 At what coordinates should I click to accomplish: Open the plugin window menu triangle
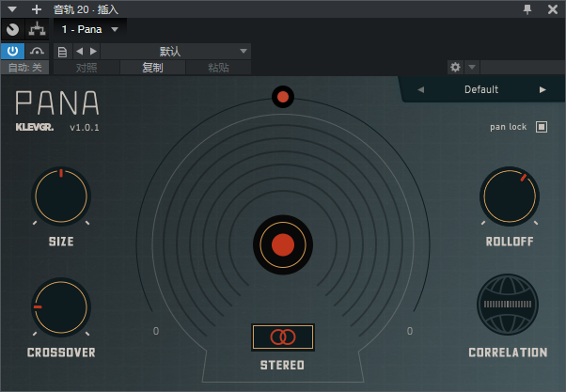pos(12,9)
